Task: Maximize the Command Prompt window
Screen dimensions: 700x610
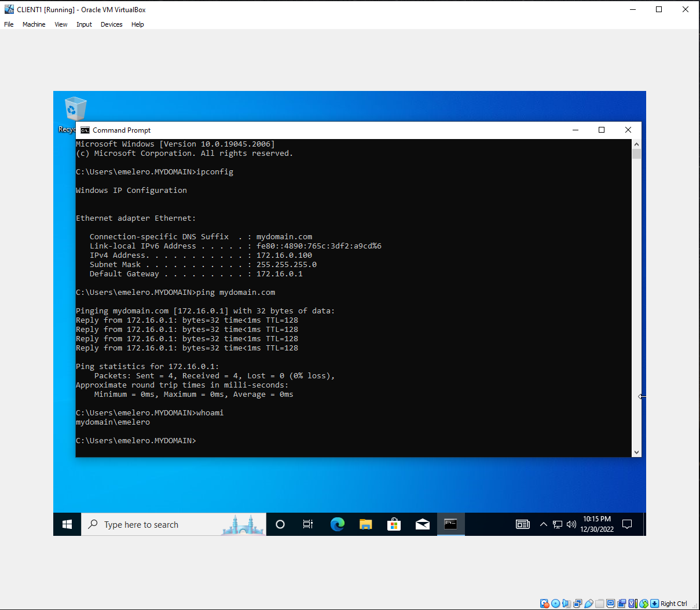Action: (602, 130)
